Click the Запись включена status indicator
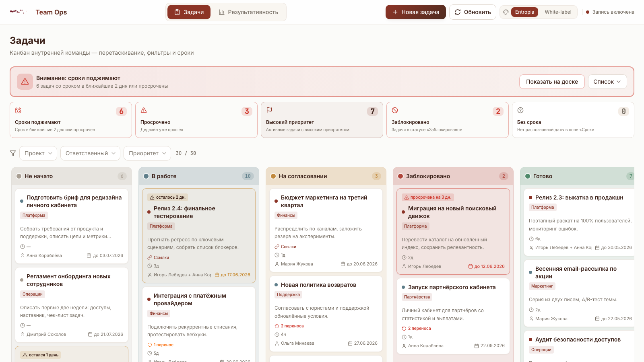 point(610,12)
